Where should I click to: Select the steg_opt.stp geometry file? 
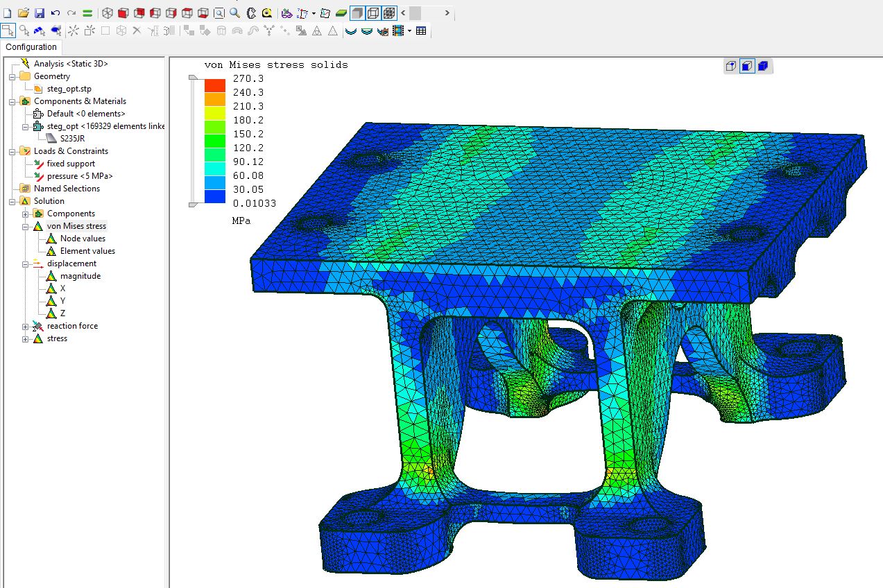69,89
